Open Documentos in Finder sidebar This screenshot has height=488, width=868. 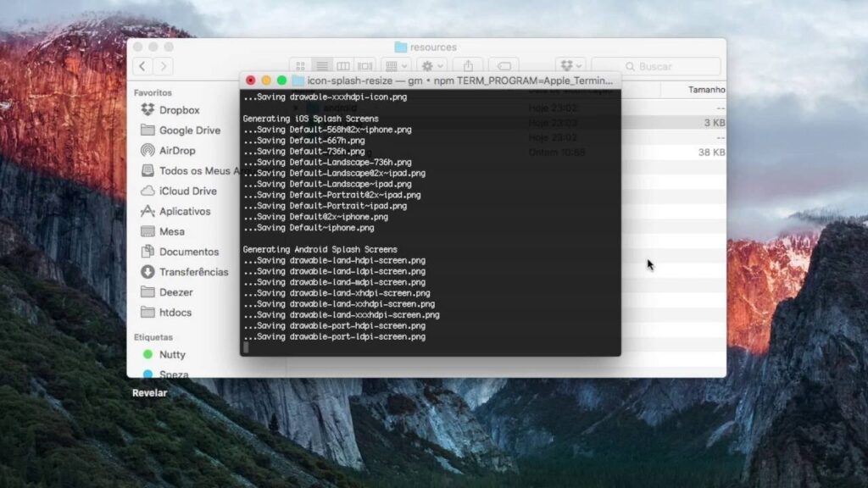189,252
